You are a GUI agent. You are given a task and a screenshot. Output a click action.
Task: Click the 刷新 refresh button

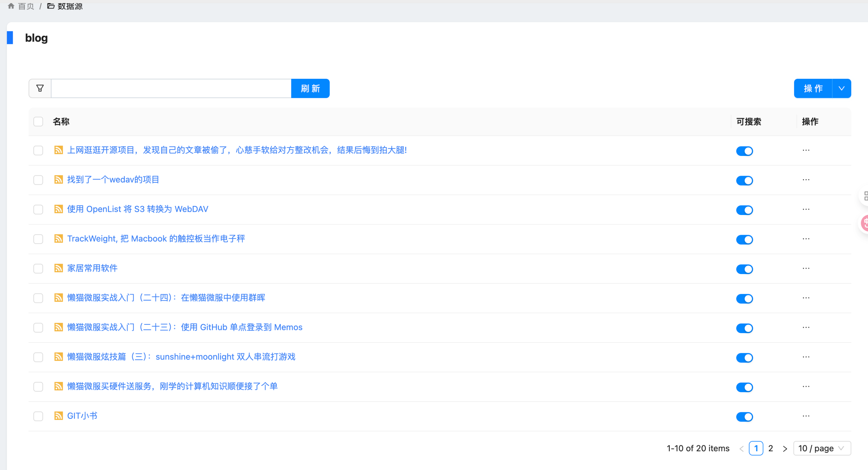click(310, 88)
